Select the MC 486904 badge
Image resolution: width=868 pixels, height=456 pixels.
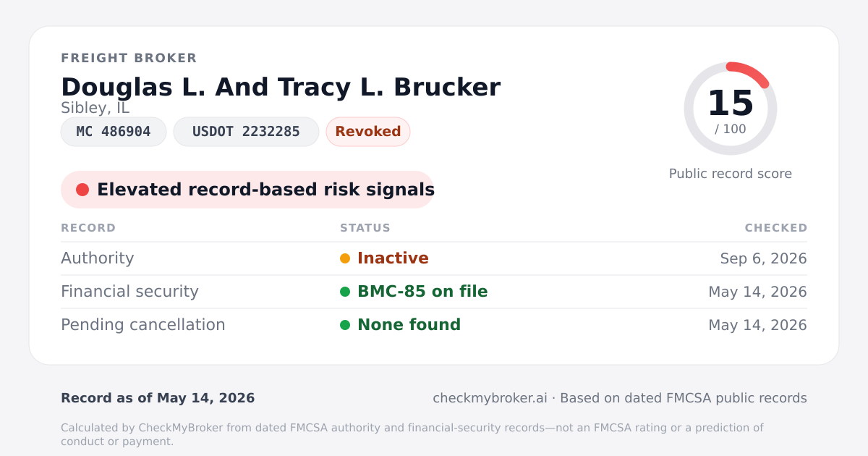[114, 132]
